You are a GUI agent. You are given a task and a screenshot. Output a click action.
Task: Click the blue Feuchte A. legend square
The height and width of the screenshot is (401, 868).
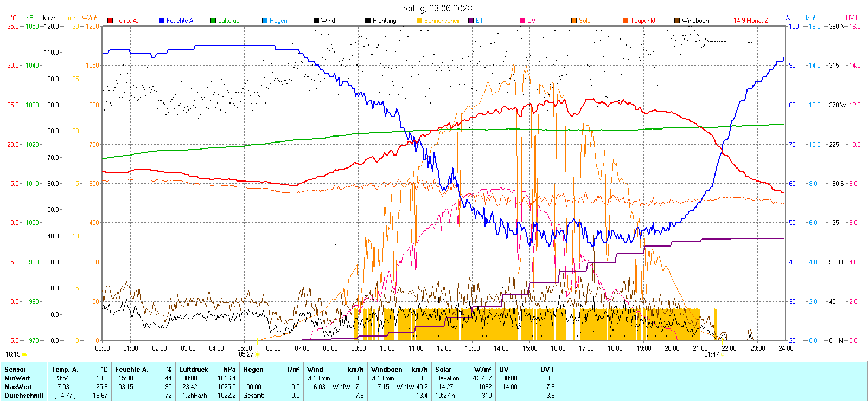tap(162, 21)
